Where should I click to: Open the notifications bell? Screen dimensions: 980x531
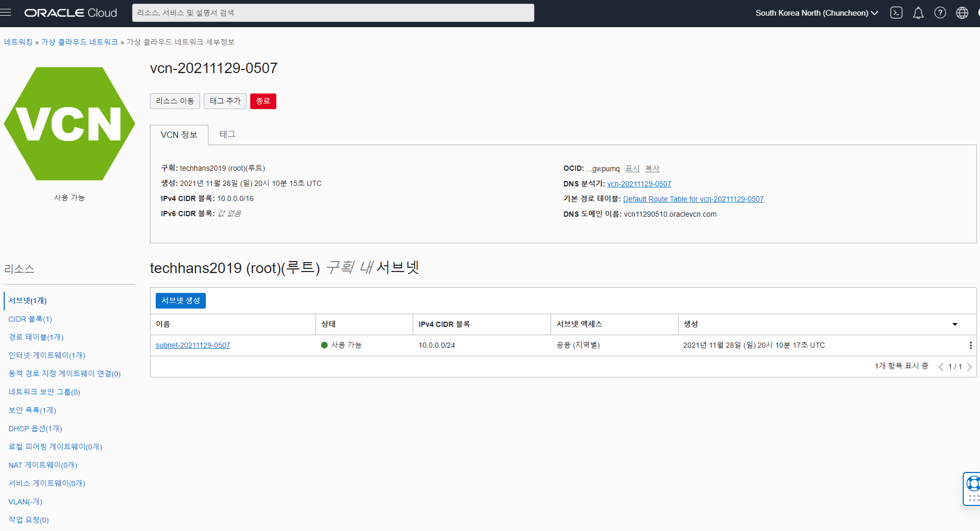[x=918, y=13]
